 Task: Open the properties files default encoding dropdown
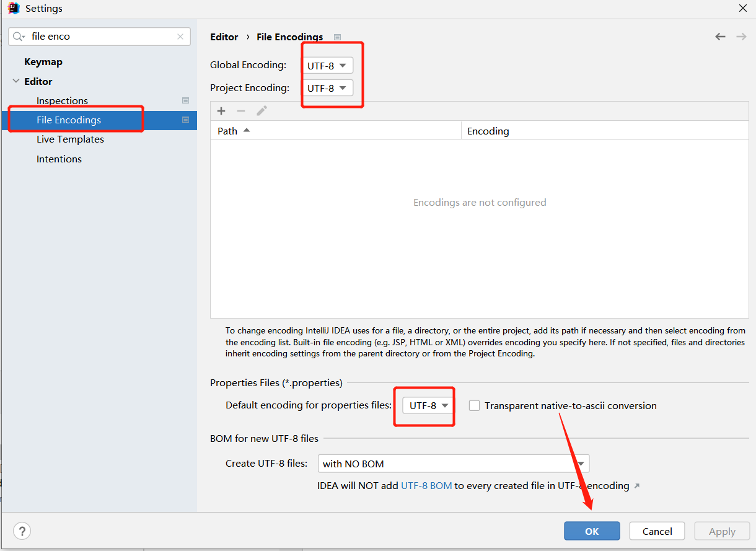tap(428, 405)
